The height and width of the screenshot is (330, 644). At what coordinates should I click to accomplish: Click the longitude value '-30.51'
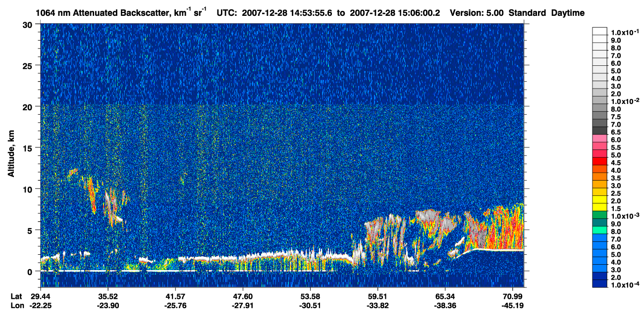click(x=310, y=305)
